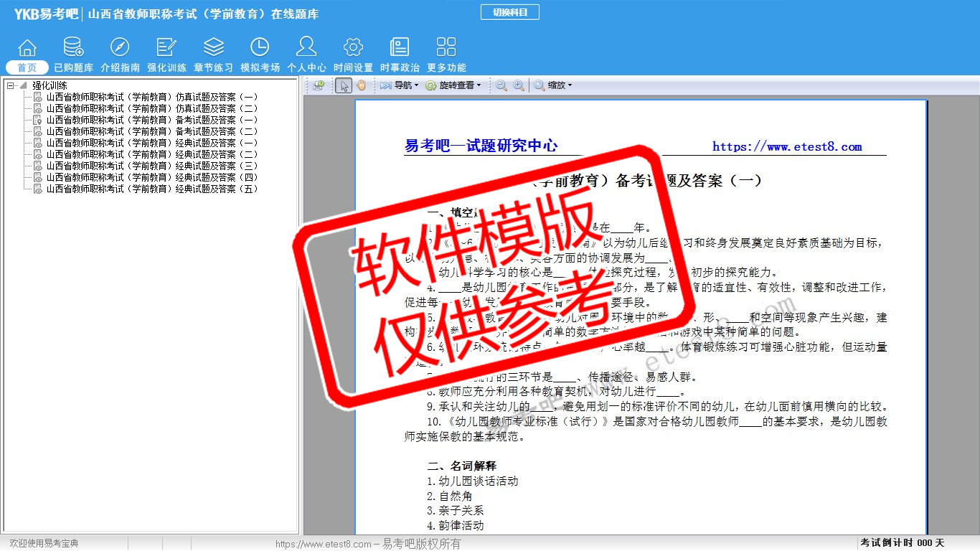Select 备考试题及答案(二) in tree

[x=151, y=131]
